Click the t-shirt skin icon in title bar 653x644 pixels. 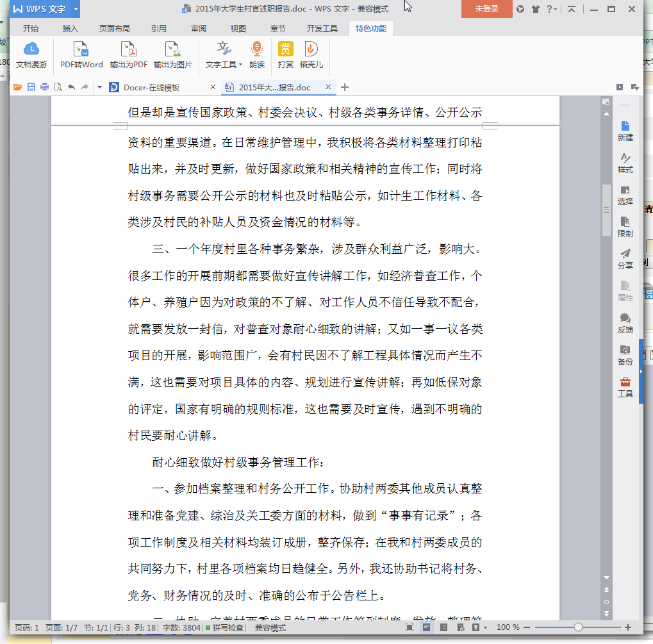click(x=536, y=9)
